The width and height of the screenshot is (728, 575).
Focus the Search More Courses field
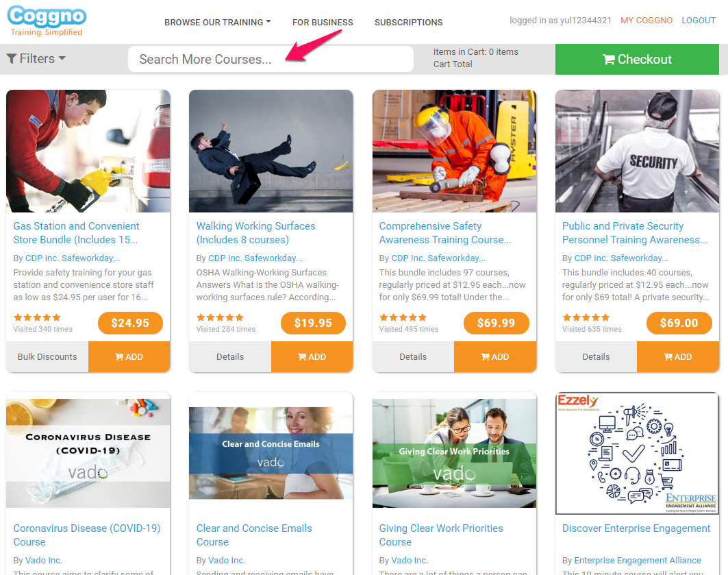tap(271, 59)
